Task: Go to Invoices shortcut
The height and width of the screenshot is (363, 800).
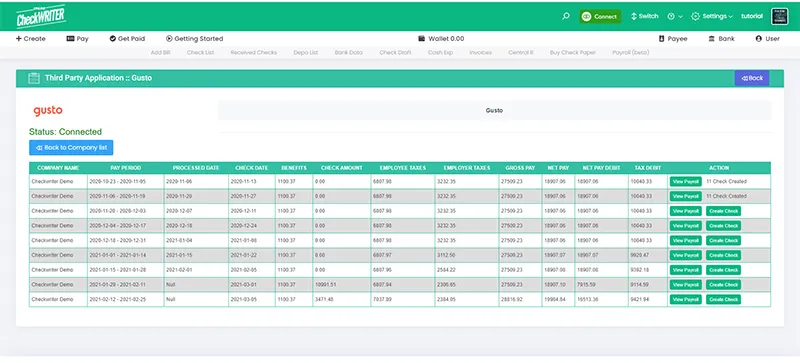Action: 481,53
